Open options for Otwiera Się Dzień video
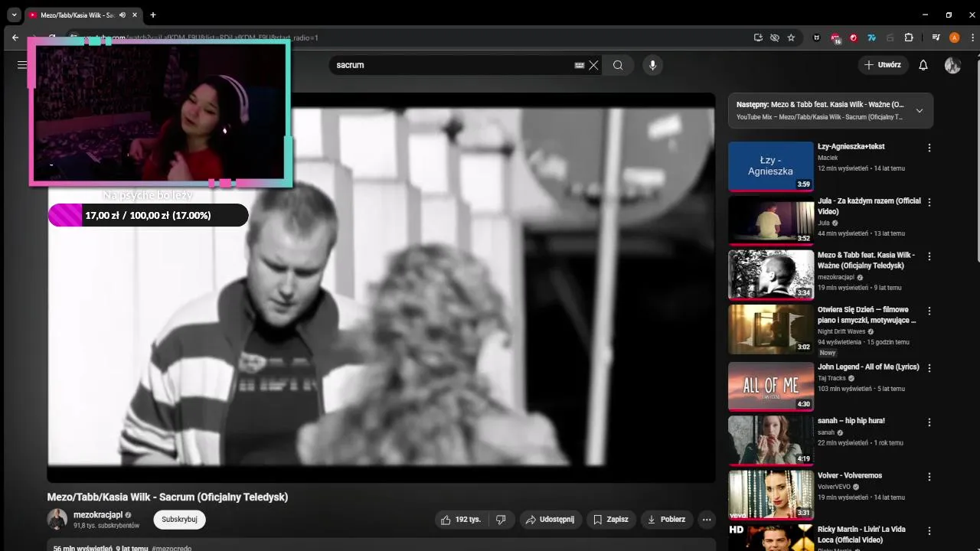 tap(929, 311)
